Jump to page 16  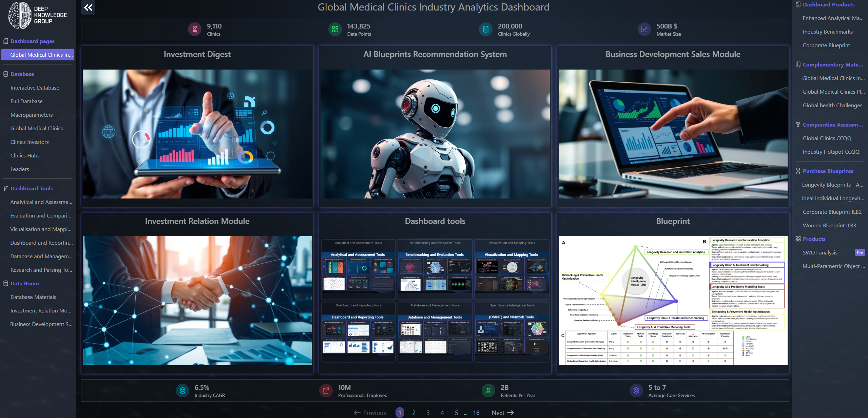click(x=476, y=413)
